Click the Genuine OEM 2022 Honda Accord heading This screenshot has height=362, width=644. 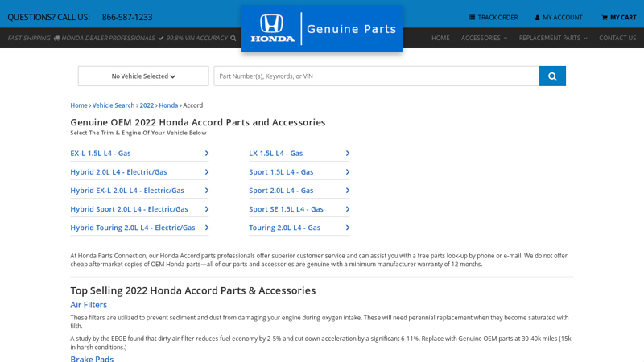[197, 122]
